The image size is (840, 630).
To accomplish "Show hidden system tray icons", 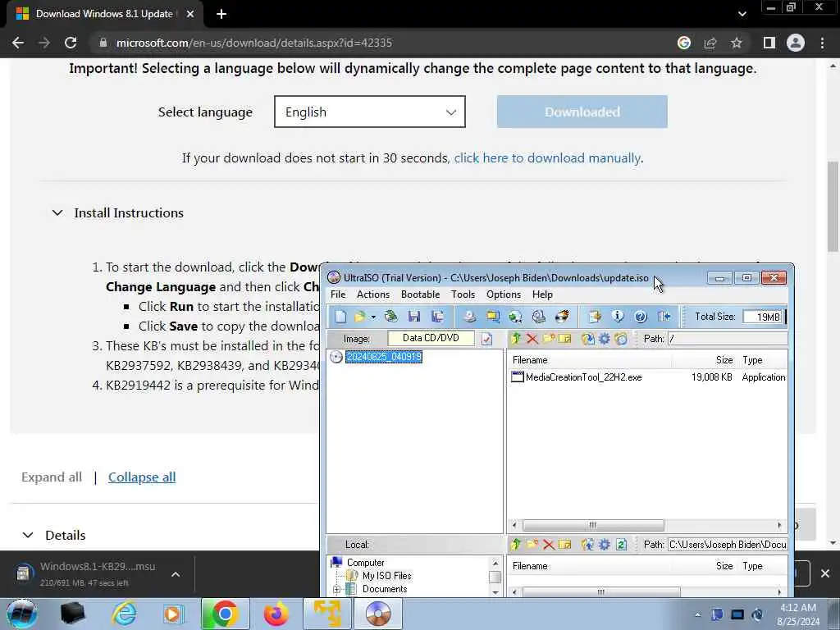I will click(697, 614).
